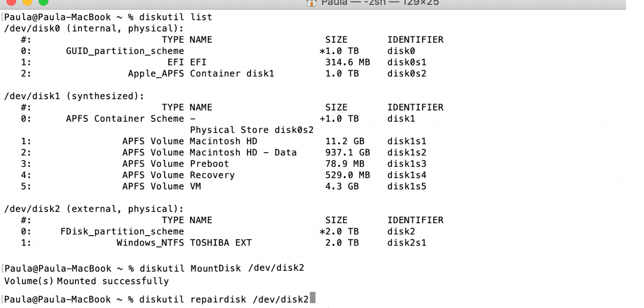644x308 pixels.
Task: Minimize the Terminal window with the yellow button
Action: tap(26, 2)
